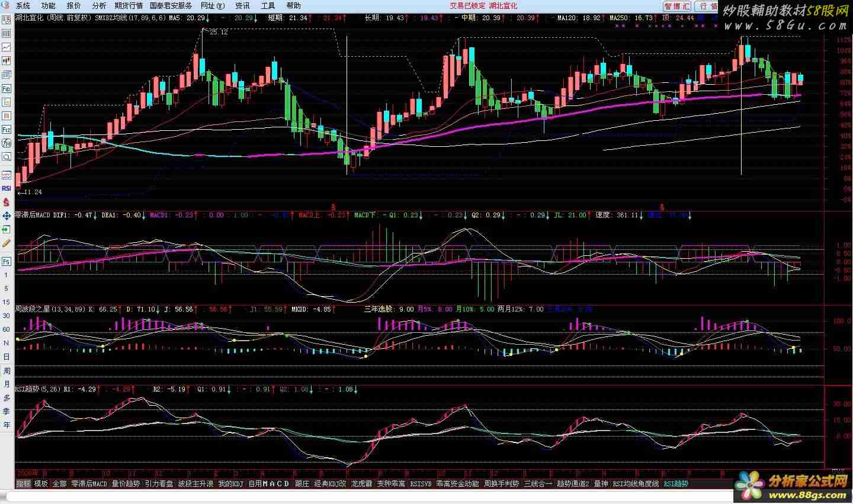
Task: Switch to the 指标 bottom tab
Action: pyautogui.click(x=23, y=484)
